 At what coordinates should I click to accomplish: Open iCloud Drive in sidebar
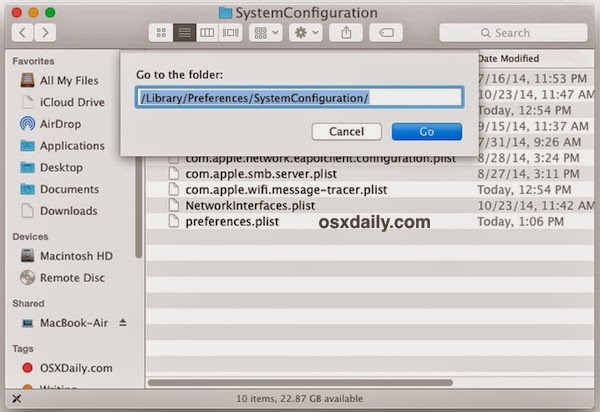pyautogui.click(x=63, y=102)
